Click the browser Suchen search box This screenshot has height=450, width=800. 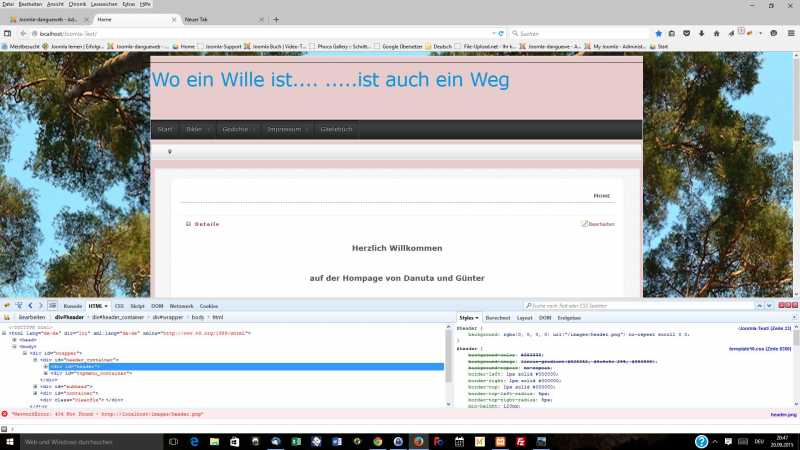(x=580, y=34)
